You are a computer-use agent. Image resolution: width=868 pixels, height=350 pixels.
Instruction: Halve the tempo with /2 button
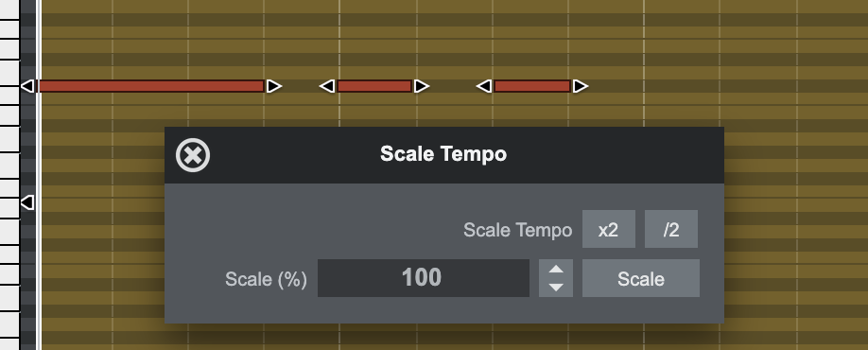[671, 229]
